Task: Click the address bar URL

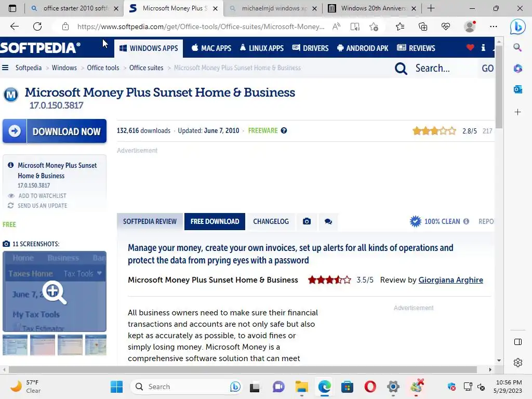Action: 201,26
